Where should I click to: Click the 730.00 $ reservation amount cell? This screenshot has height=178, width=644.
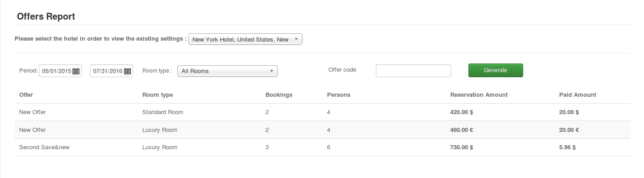(462, 147)
